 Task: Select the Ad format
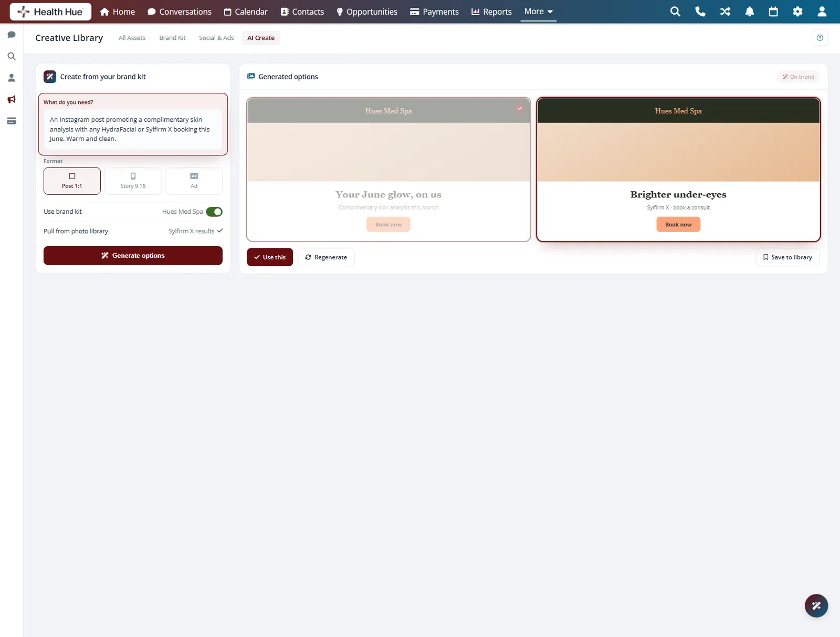pos(194,181)
